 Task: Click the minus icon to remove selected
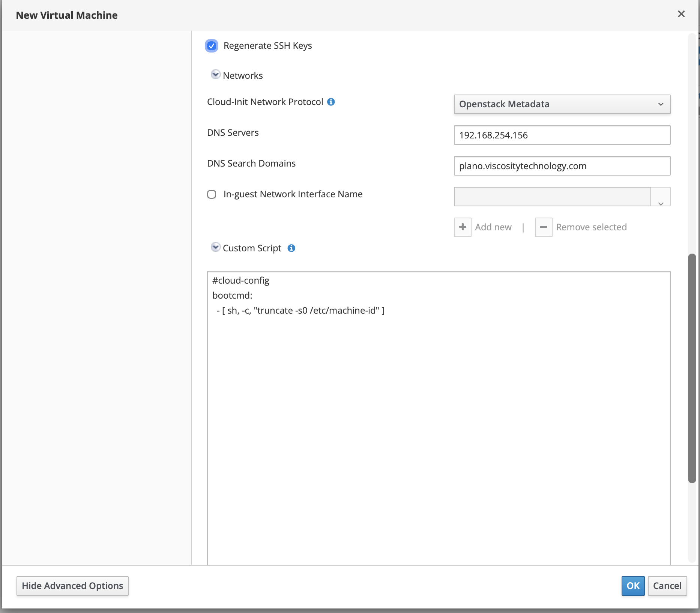tap(543, 227)
